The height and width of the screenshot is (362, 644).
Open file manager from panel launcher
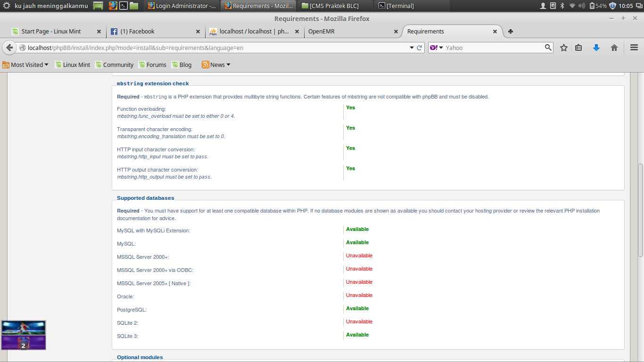click(x=134, y=6)
